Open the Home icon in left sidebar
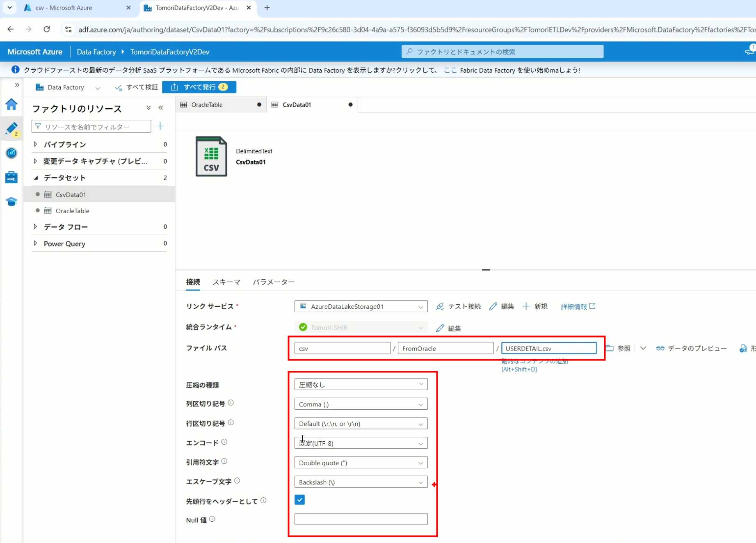 coord(11,105)
